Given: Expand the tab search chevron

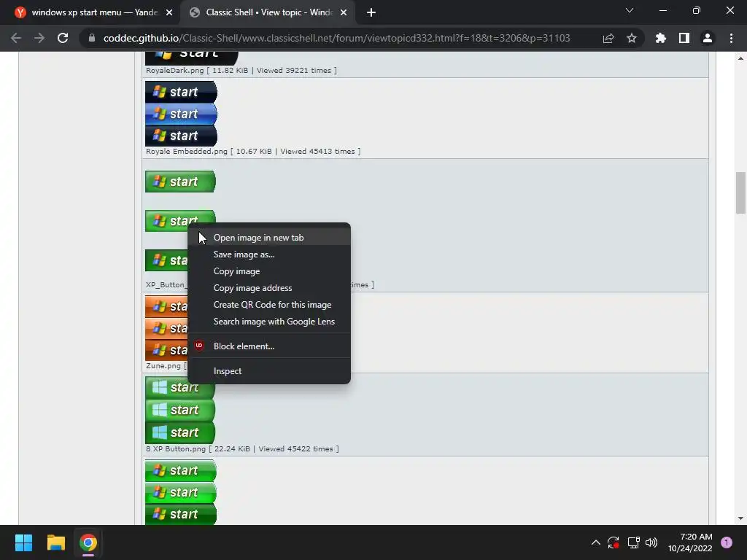Looking at the screenshot, I should point(630,10).
